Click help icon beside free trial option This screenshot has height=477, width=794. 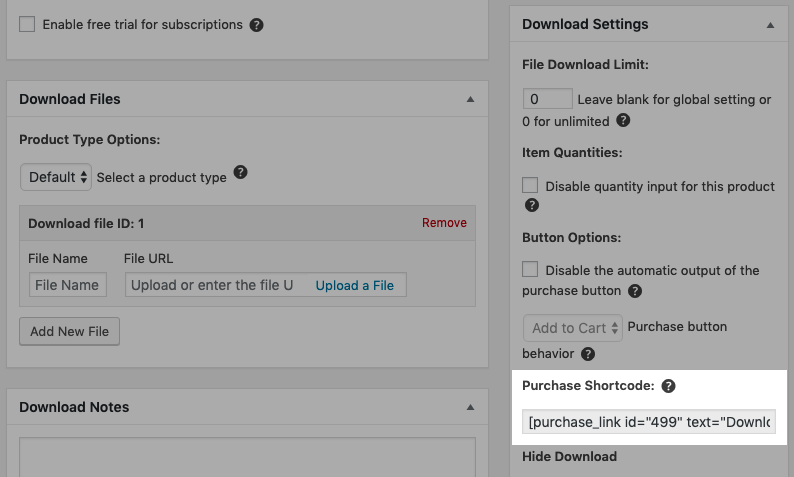pyautogui.click(x=256, y=24)
